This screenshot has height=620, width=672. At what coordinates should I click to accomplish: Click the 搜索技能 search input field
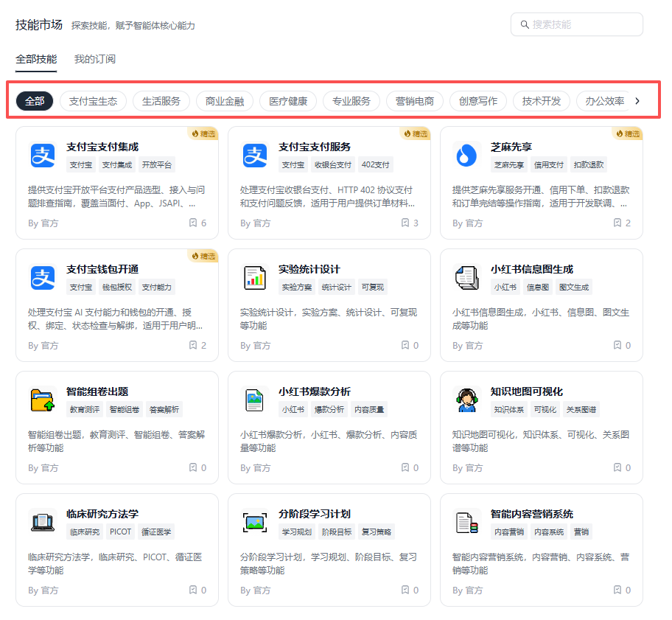577,24
